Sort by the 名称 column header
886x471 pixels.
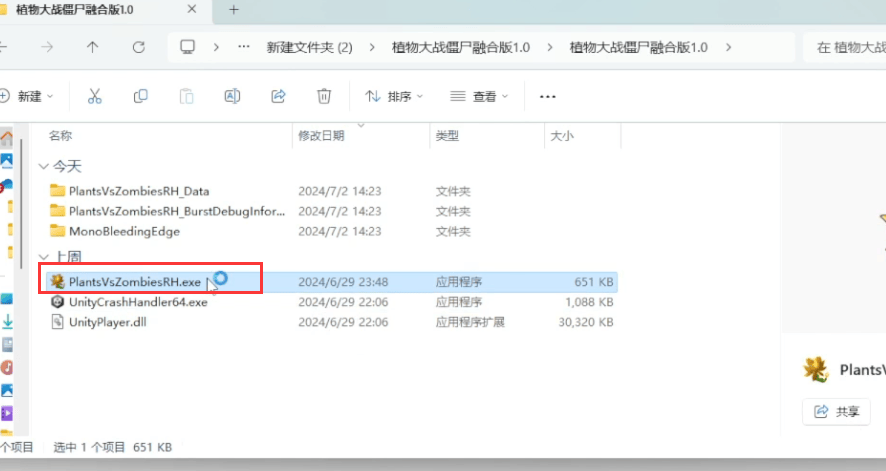(60, 136)
